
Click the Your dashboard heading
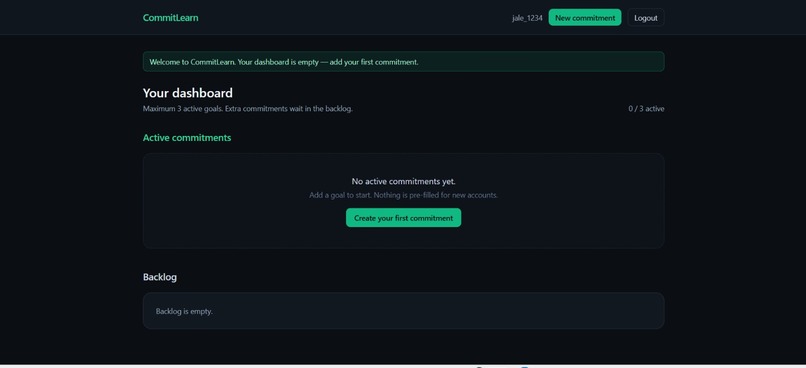188,93
